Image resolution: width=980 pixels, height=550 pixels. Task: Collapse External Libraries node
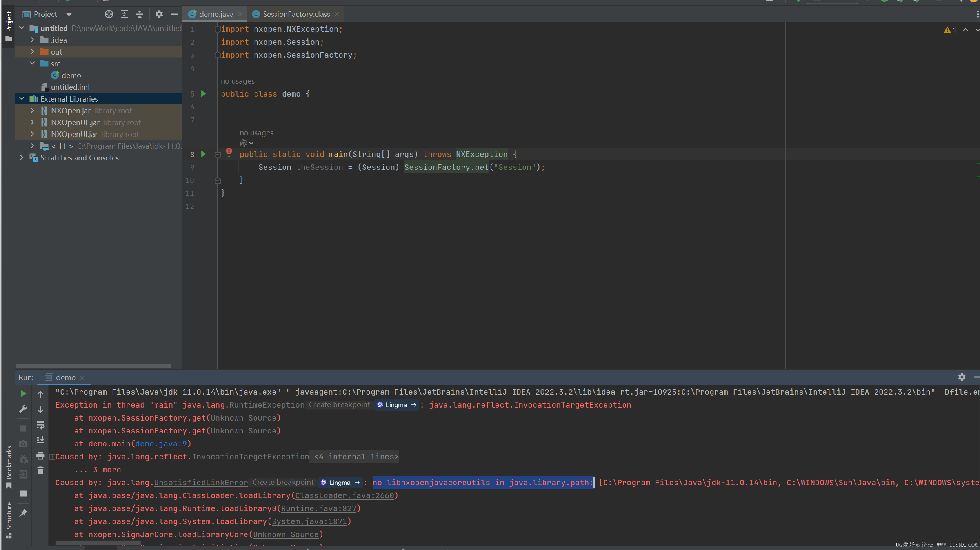(x=22, y=99)
